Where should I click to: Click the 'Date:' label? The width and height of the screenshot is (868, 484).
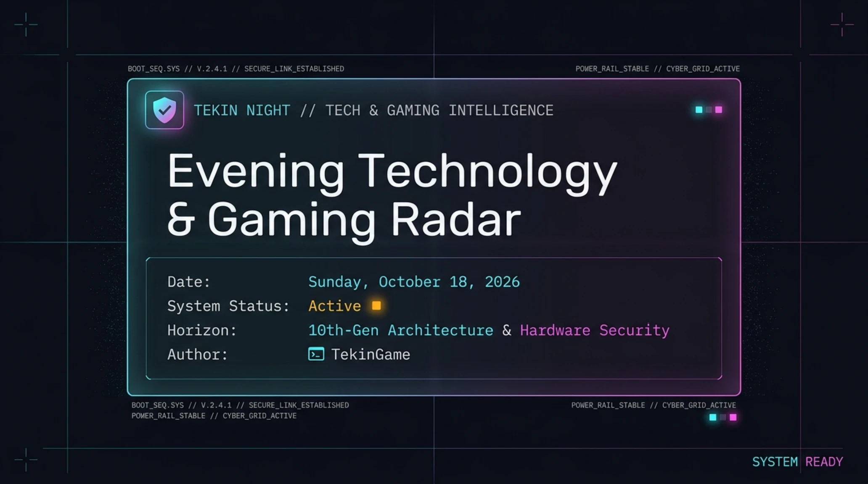pos(189,282)
